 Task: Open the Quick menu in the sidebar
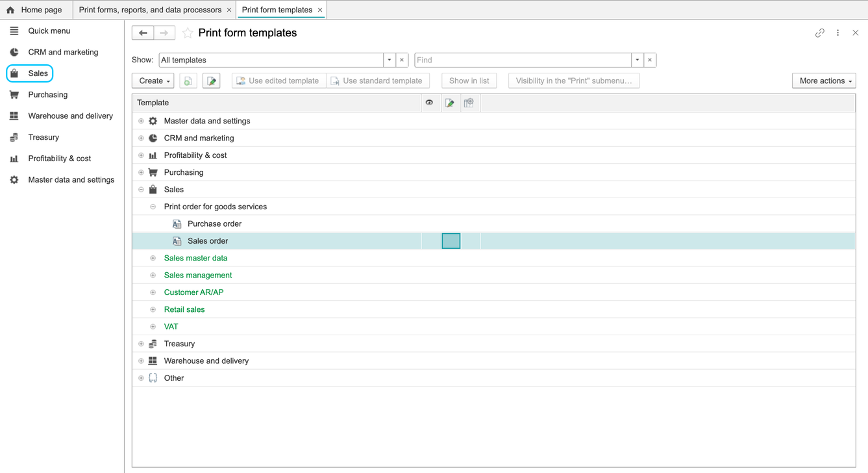pyautogui.click(x=40, y=31)
